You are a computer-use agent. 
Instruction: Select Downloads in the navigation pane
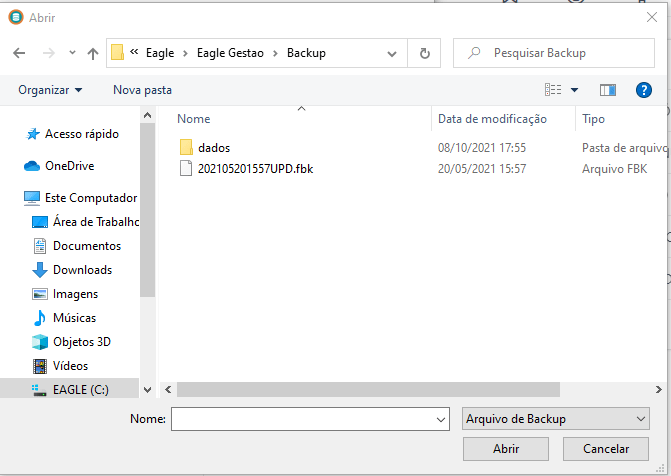82,270
